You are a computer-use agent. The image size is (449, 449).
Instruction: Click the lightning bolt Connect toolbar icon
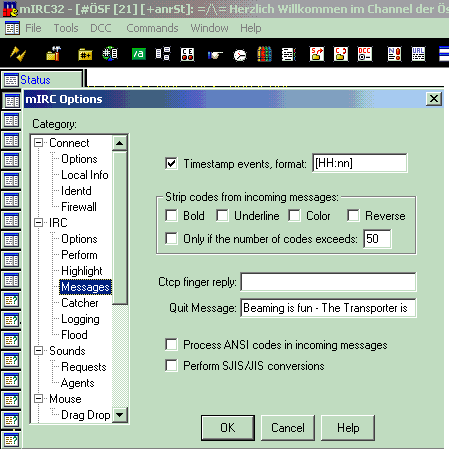18,54
